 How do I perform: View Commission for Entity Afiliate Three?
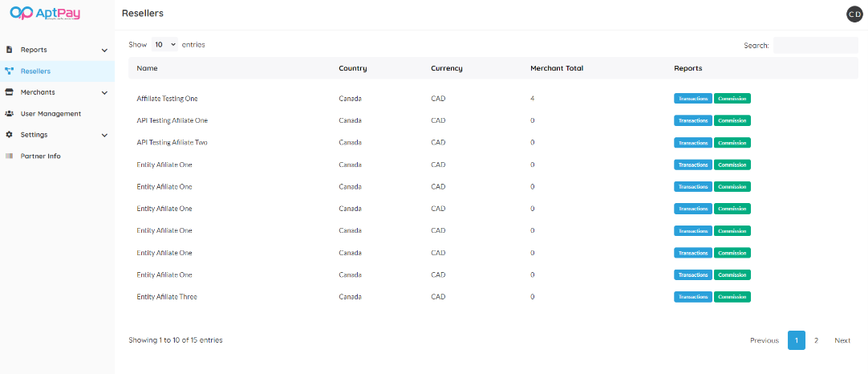point(732,297)
